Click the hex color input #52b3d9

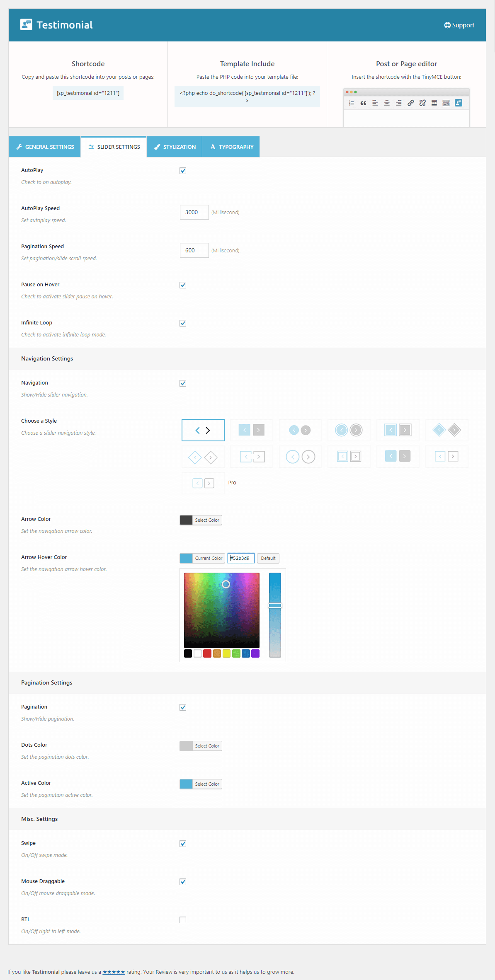(241, 558)
